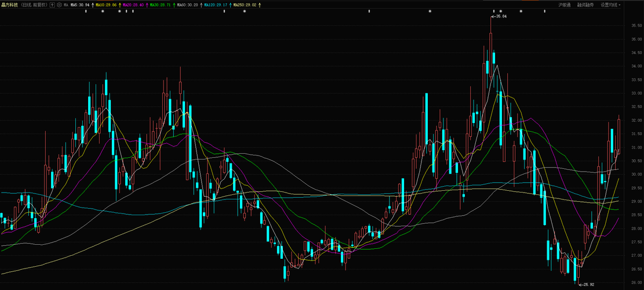644x290 pixels.
Task: Select the MA10:29.86 value
Action: [106, 5]
